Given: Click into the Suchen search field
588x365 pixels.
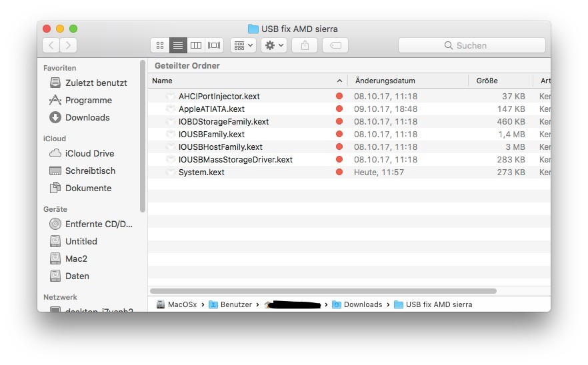Looking at the screenshot, I should pyautogui.click(x=472, y=45).
